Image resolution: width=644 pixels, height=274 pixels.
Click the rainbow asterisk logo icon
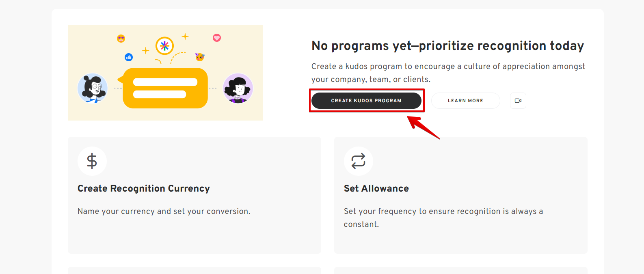(164, 46)
